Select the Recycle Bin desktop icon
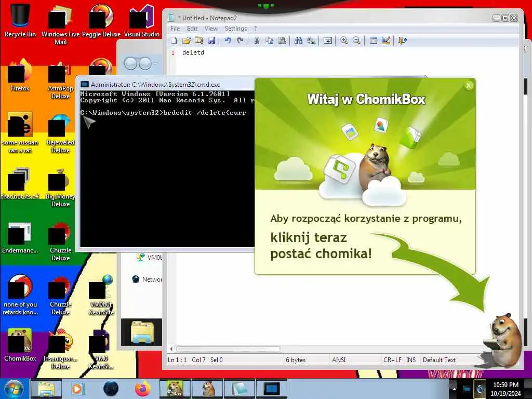Screen dimensions: 532x399 (x=20, y=20)
